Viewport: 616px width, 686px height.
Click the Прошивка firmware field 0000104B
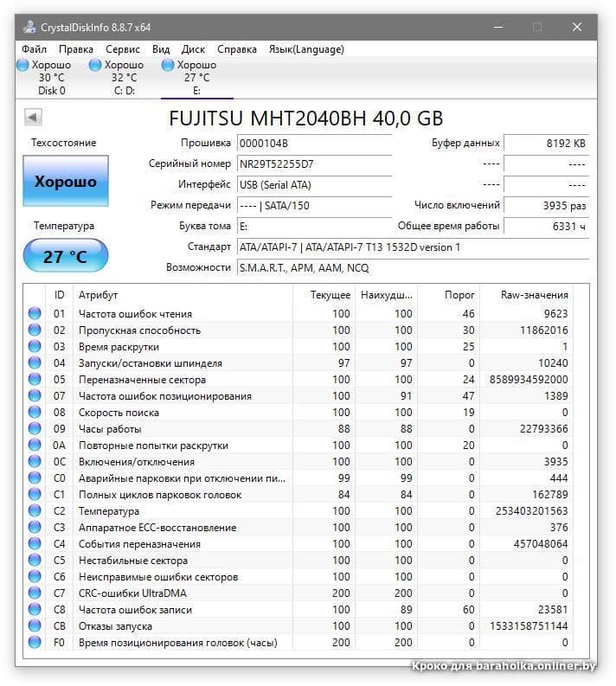click(314, 144)
